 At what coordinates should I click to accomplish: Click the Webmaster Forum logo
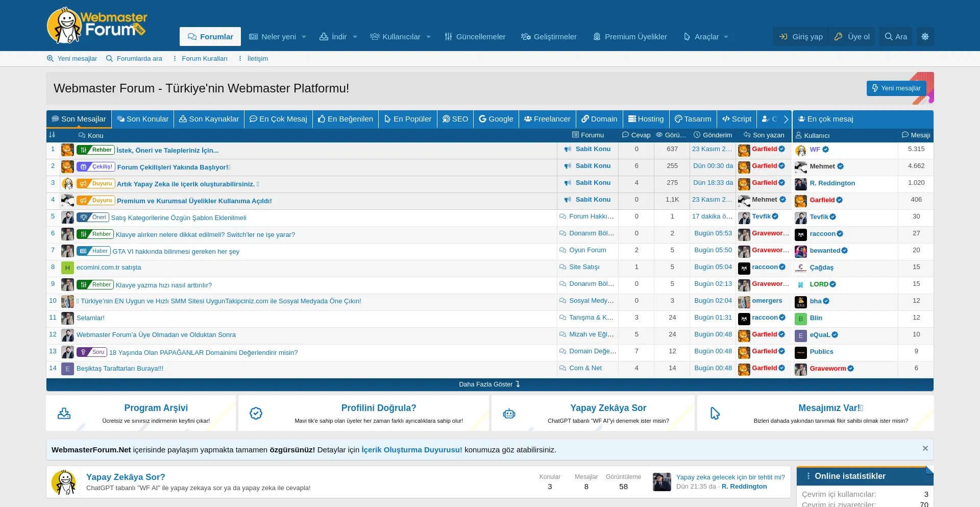pos(96,26)
